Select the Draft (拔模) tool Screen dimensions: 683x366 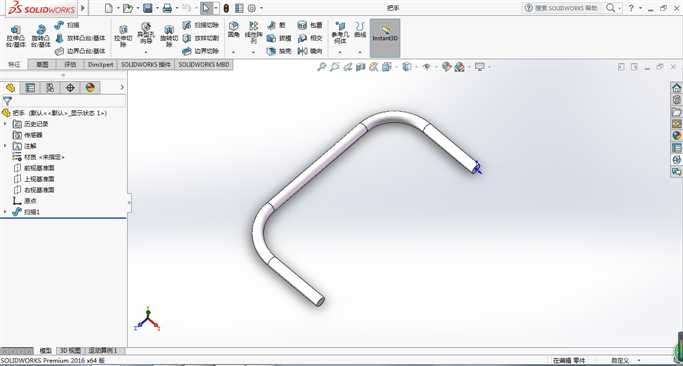pyautogui.click(x=279, y=38)
